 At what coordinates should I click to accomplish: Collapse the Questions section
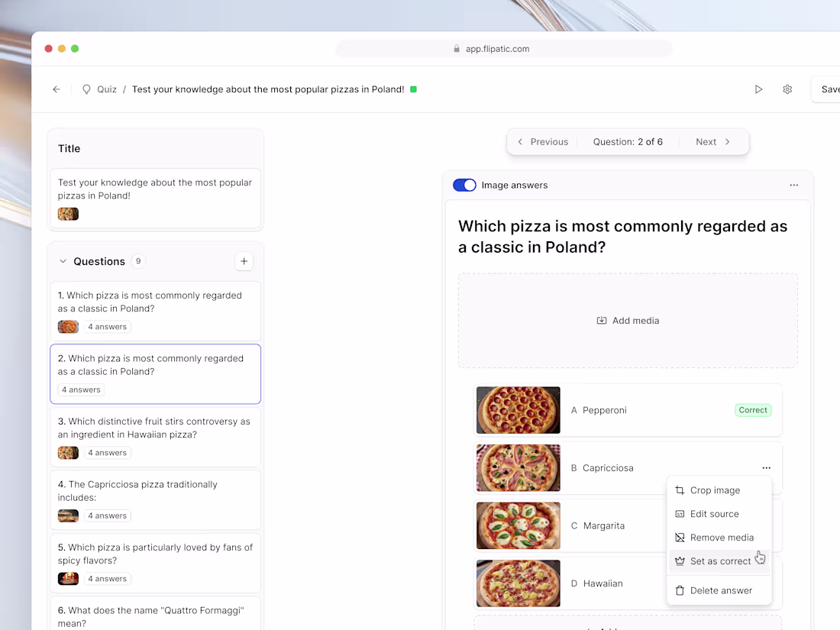coord(63,261)
